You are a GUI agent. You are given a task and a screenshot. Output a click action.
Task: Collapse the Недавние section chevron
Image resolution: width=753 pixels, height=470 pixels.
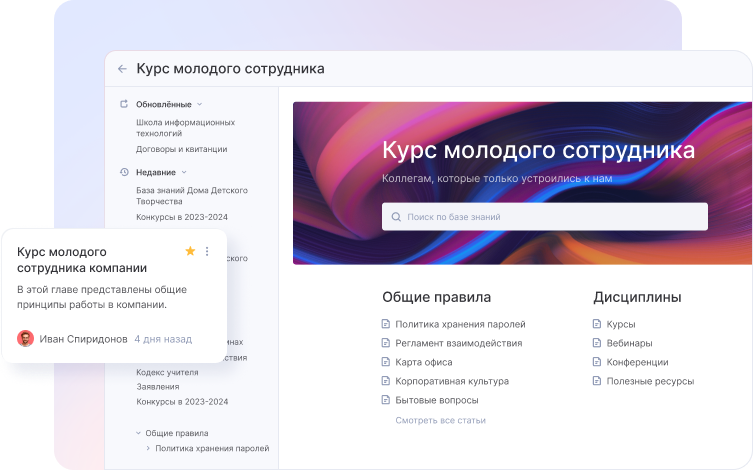tap(184, 172)
